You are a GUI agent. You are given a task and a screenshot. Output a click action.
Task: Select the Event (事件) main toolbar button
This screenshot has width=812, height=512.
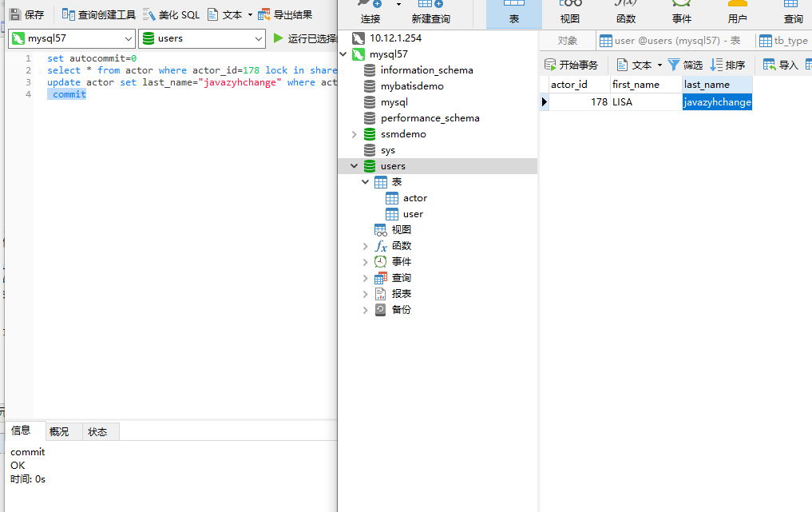[682, 13]
